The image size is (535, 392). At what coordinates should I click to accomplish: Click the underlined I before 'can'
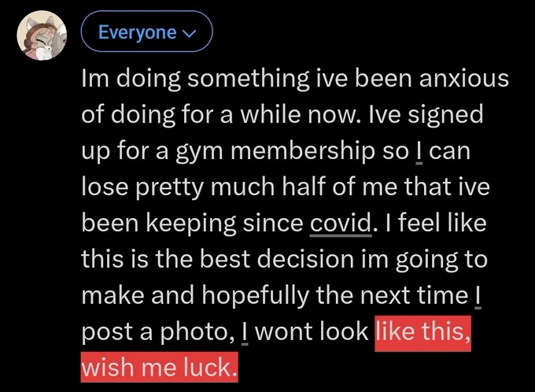[419, 151]
